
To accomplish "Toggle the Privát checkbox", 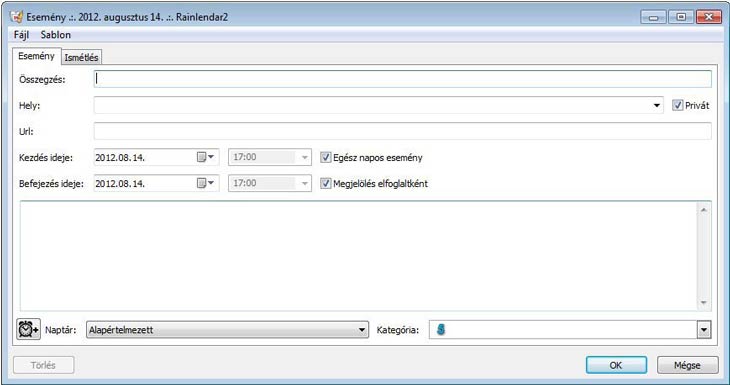I will click(677, 106).
